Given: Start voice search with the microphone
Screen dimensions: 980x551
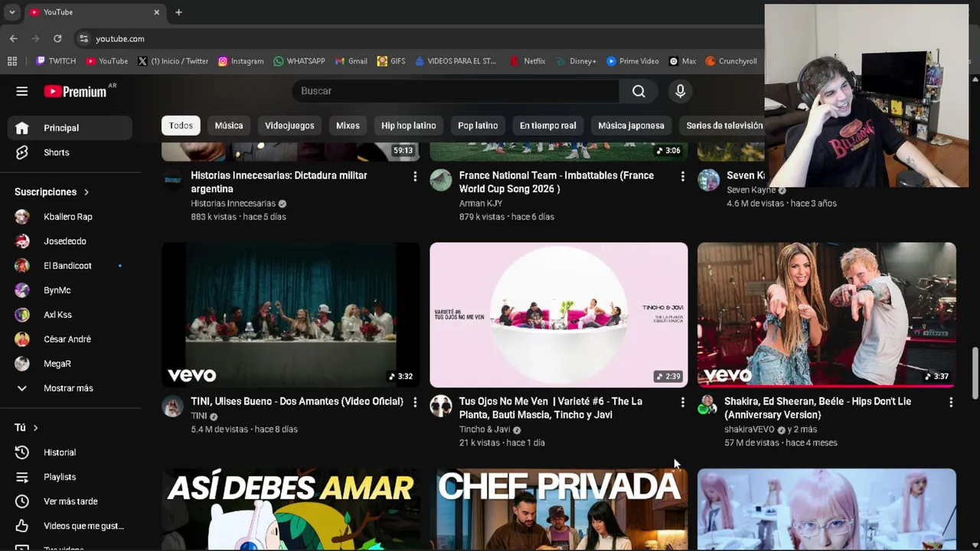Looking at the screenshot, I should click(680, 91).
